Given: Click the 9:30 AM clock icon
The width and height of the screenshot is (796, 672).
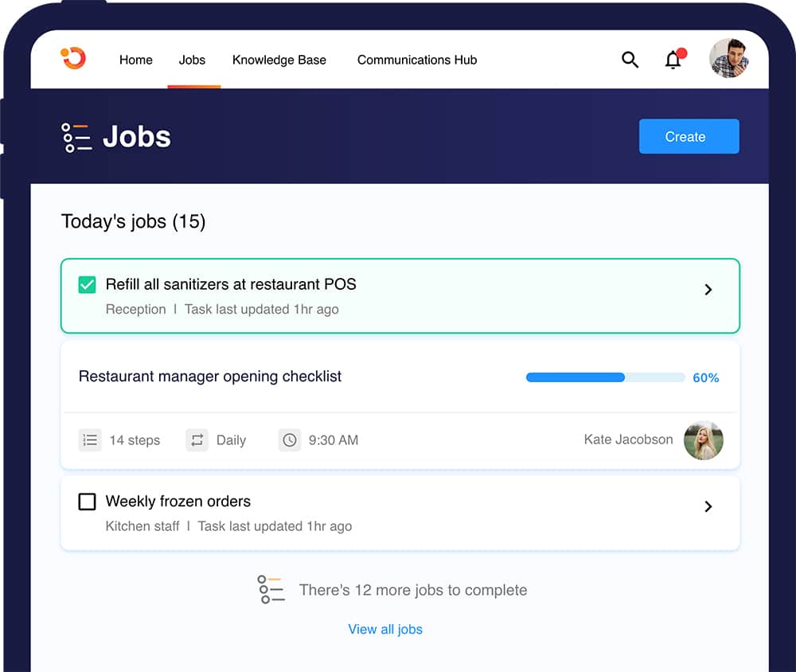Looking at the screenshot, I should coord(290,440).
